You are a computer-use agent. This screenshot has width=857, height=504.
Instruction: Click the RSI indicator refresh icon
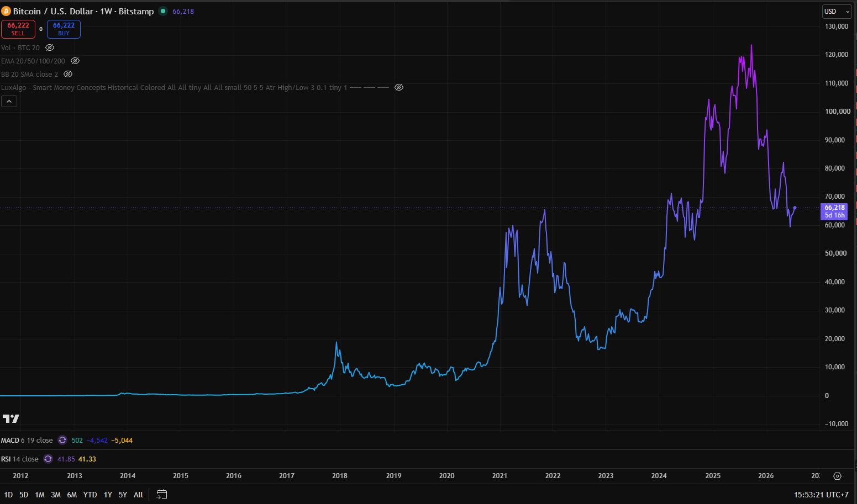pos(48,459)
